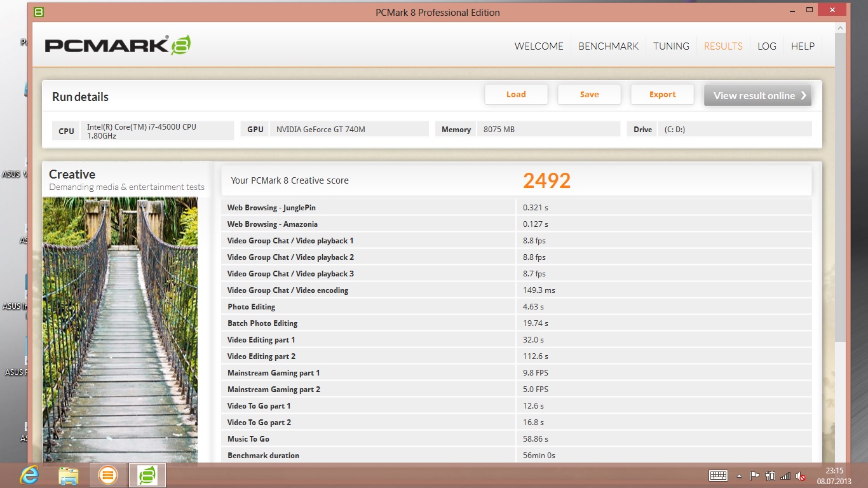Open network signal tray icon
868x488 pixels.
(x=785, y=475)
